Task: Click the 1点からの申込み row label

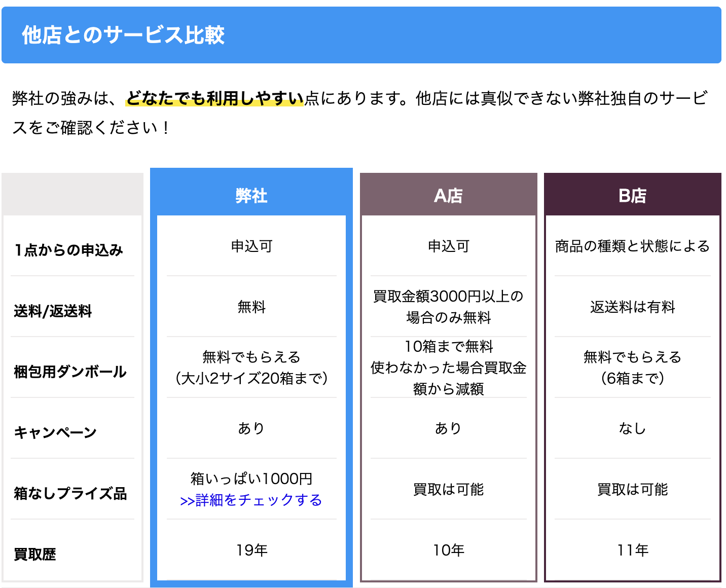Action: 69,250
